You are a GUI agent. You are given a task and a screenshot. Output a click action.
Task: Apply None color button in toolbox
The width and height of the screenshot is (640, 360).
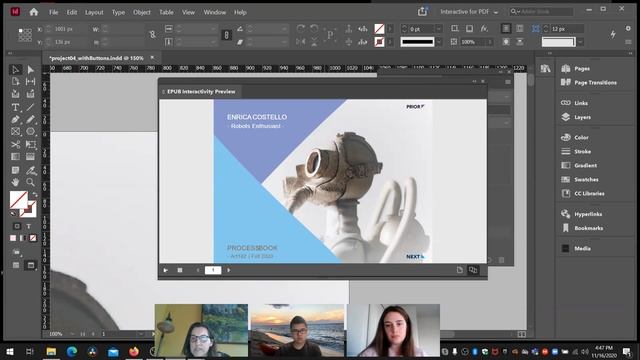pos(33,238)
